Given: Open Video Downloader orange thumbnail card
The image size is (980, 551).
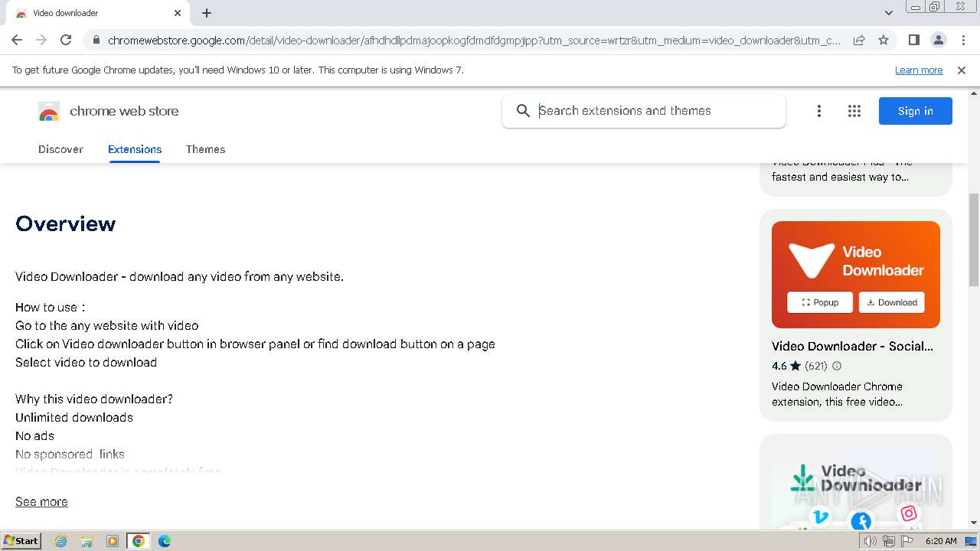Looking at the screenshot, I should [856, 275].
